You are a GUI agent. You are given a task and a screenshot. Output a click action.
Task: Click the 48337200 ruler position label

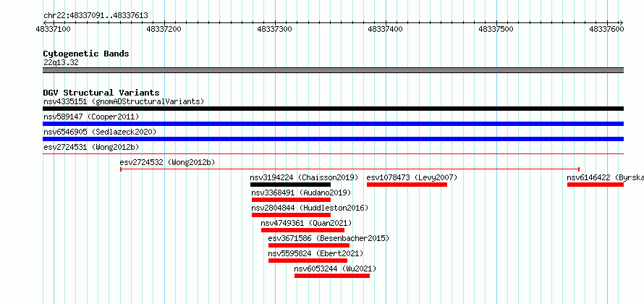pyautogui.click(x=164, y=29)
